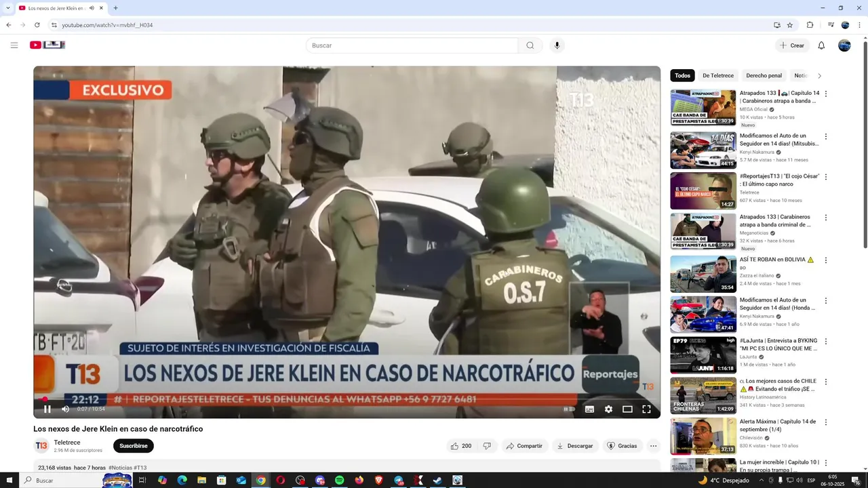868x488 pixels.
Task: Select the De Teletrece filter chip
Action: 718,76
